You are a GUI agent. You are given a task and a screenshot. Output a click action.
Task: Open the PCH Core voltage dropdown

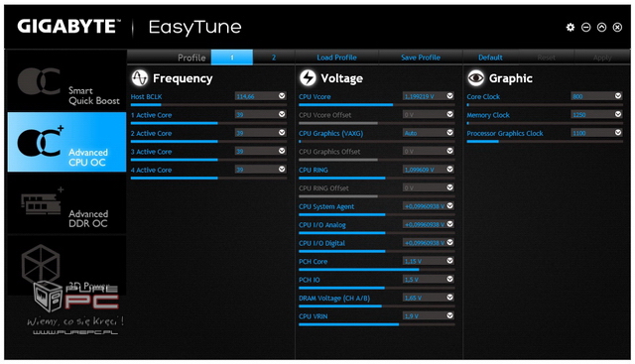pyautogui.click(x=449, y=261)
